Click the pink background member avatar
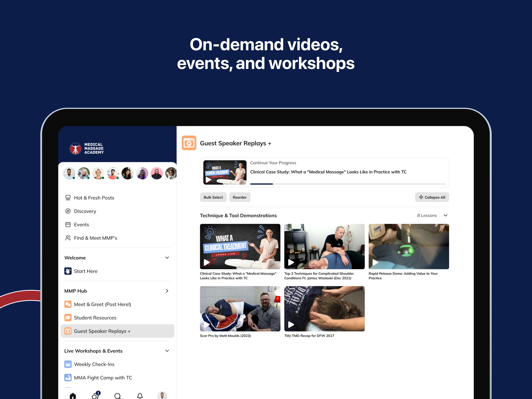The width and height of the screenshot is (532, 399). click(157, 173)
